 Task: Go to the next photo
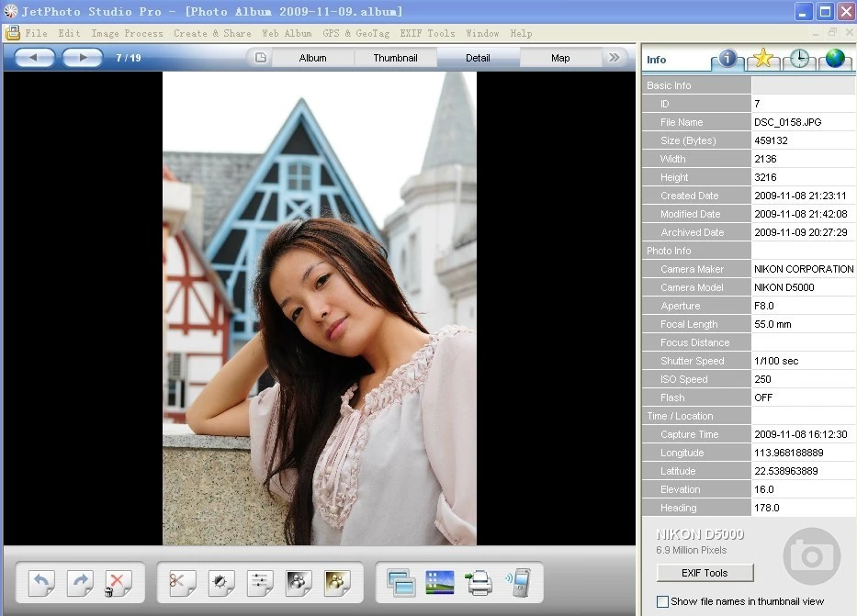83,57
